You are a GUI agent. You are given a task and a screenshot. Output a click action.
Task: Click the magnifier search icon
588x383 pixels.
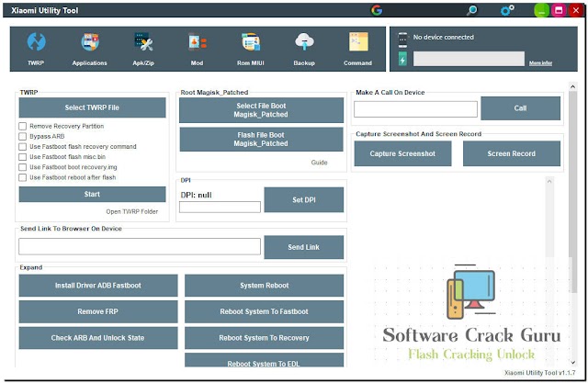click(x=471, y=10)
